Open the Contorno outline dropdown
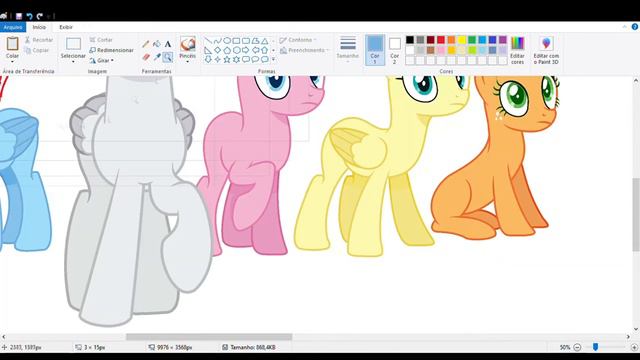This screenshot has height=360, width=640. point(298,40)
